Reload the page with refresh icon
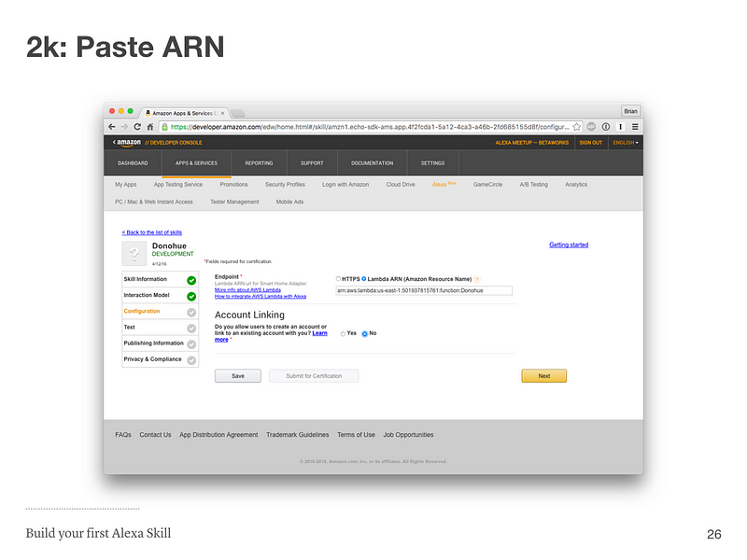 tap(137, 127)
